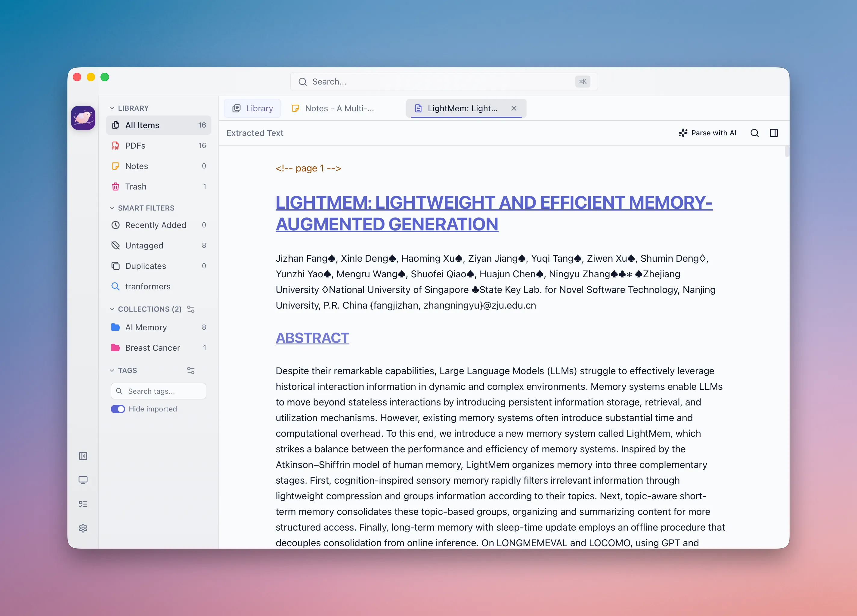Click the Parse with AI sparkle icon
This screenshot has width=857, height=616.
(683, 133)
